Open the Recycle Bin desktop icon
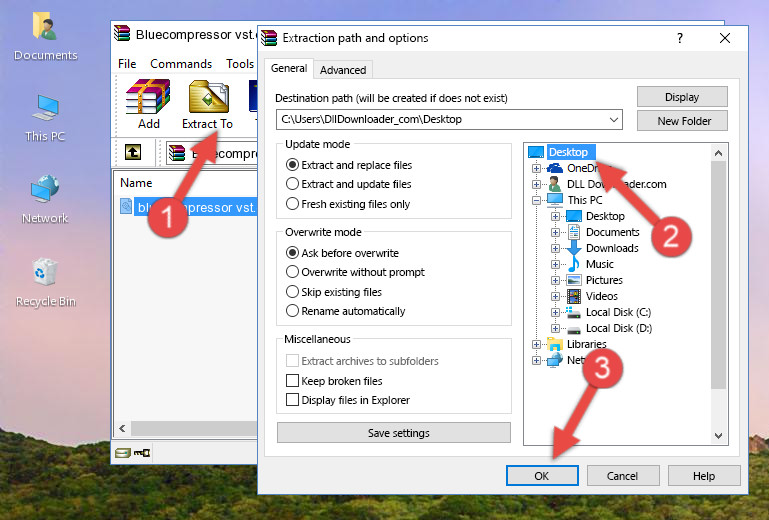 [45, 282]
